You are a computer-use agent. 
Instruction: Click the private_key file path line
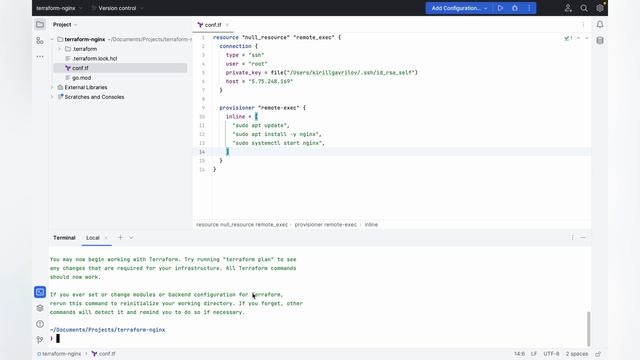tap(322, 73)
